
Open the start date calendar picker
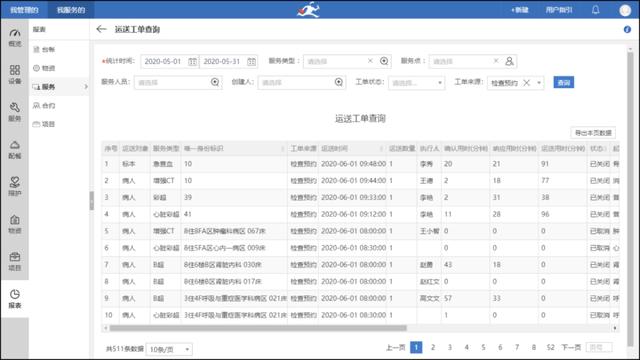[x=192, y=62]
